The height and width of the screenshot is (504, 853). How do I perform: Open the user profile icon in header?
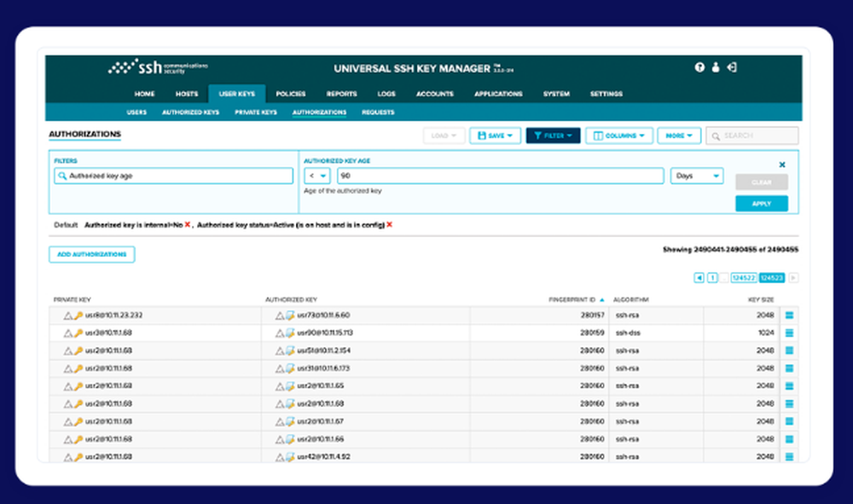pyautogui.click(x=716, y=67)
